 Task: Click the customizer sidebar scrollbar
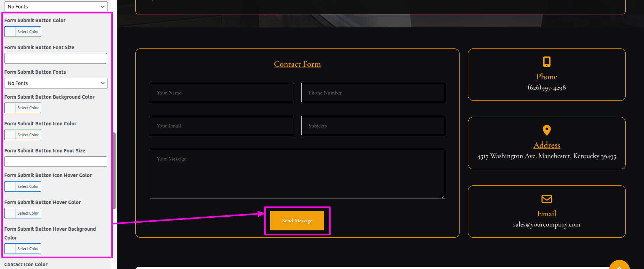[114, 171]
